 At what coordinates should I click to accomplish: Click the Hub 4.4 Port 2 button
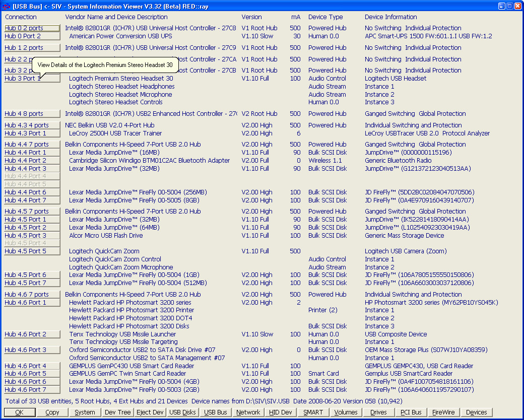(x=32, y=160)
